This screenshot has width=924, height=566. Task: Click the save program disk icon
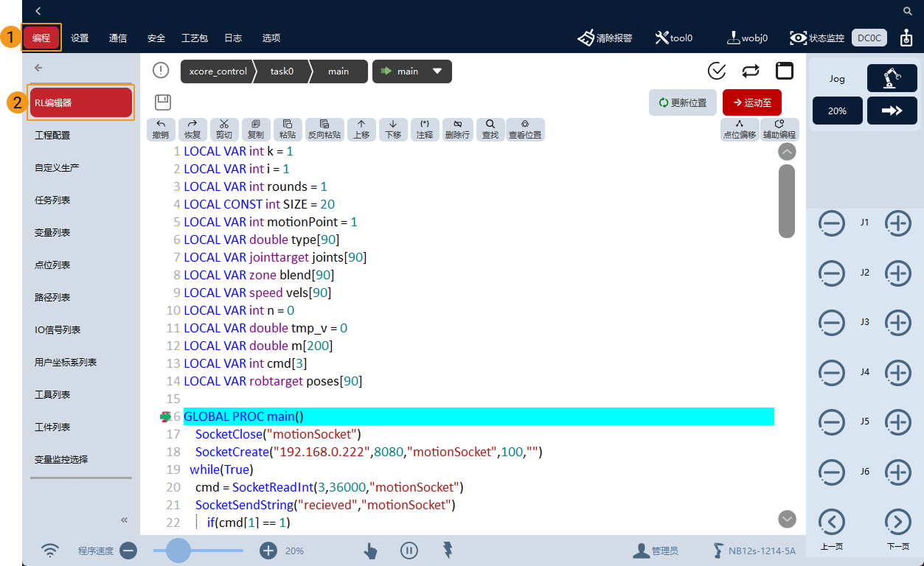click(x=163, y=102)
